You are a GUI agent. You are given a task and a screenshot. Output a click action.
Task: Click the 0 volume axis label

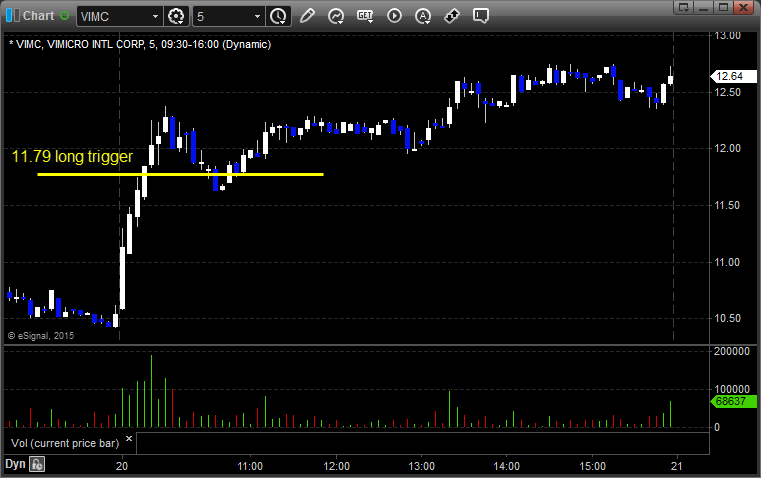(717, 428)
